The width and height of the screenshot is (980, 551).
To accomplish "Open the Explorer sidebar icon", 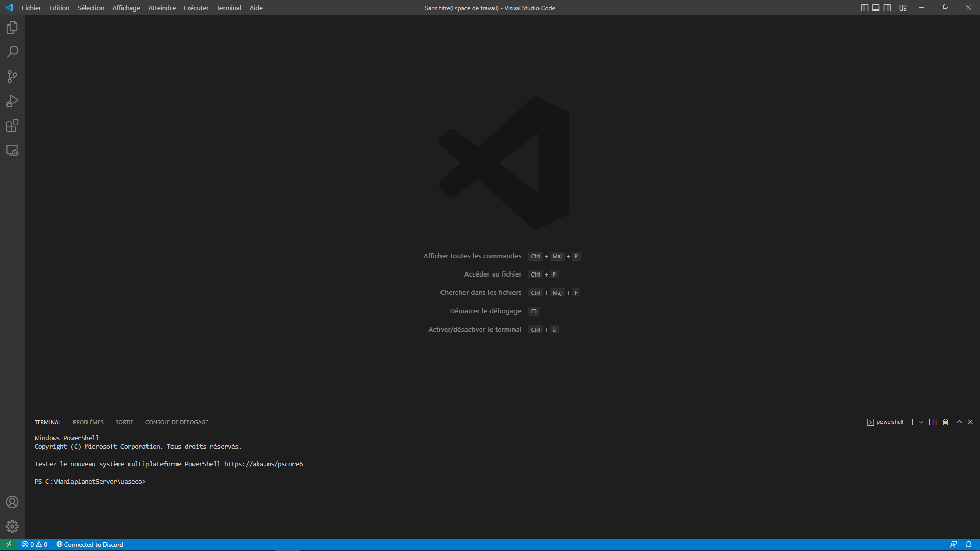I will coord(12,28).
